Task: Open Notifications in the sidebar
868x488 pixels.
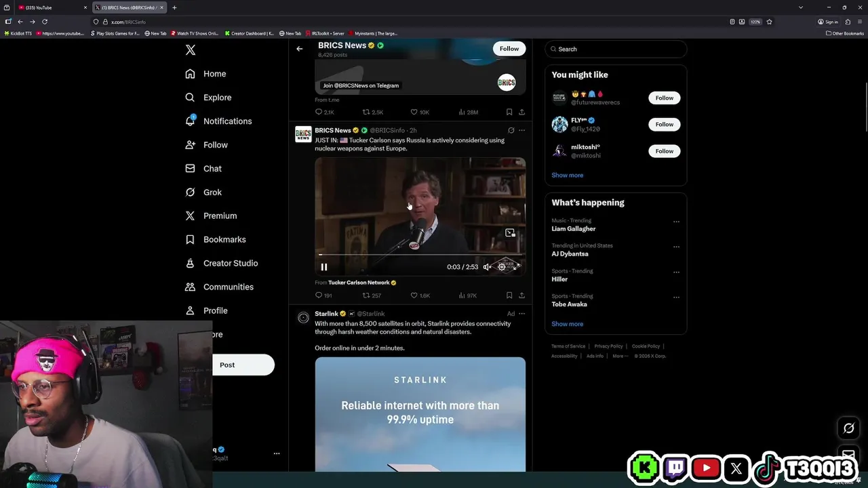Action: (x=218, y=121)
